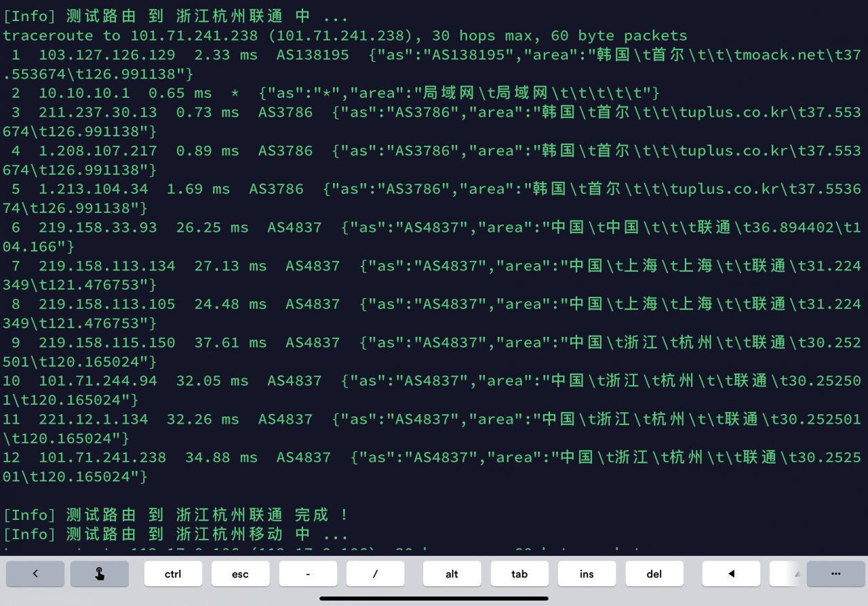Click latency 2.33 ms in hop 1
This screenshot has width=868, height=606.
pyautogui.click(x=226, y=55)
